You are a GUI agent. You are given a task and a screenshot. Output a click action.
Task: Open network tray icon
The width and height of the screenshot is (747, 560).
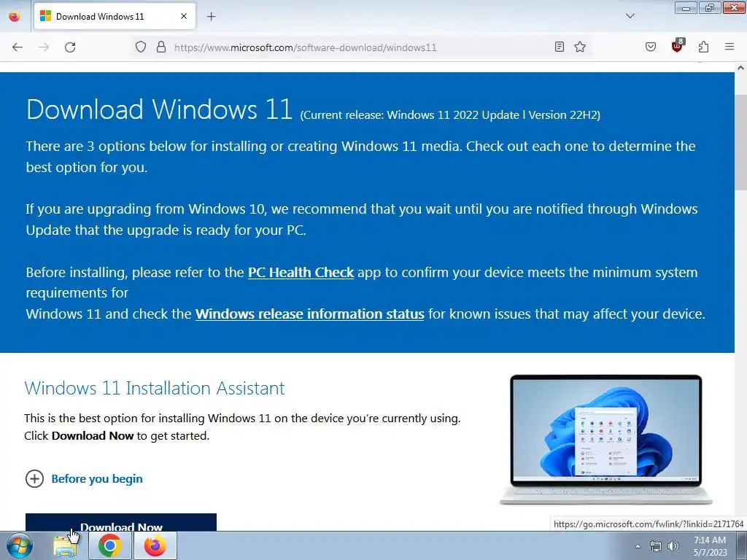point(656,546)
